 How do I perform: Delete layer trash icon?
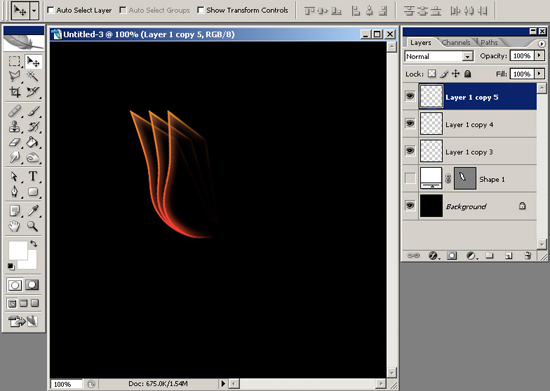(x=528, y=256)
